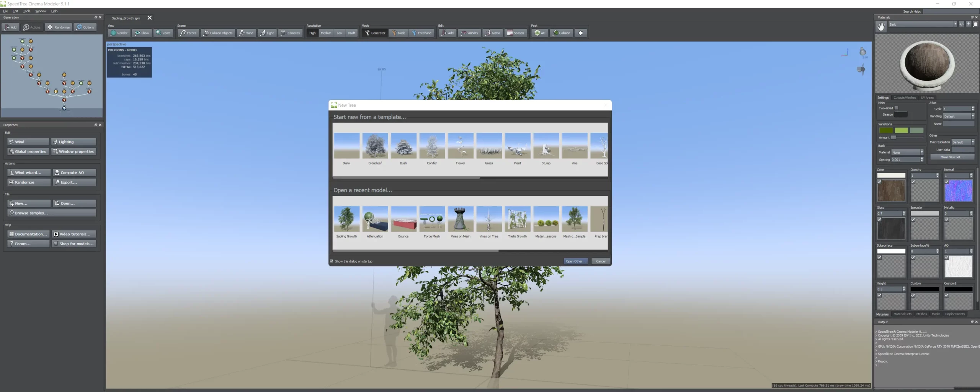Click the +/- button in Materials panel
Screen dimensions: 980x392
click(x=961, y=24)
